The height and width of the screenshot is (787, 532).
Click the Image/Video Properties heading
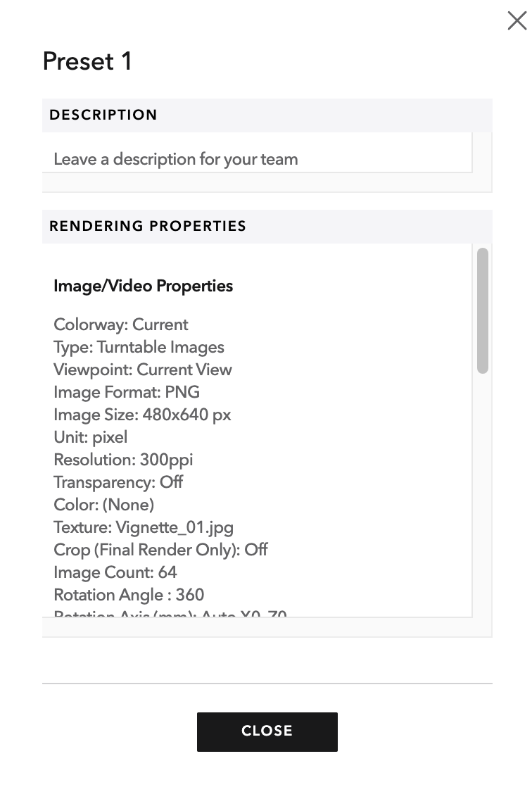pos(144,286)
